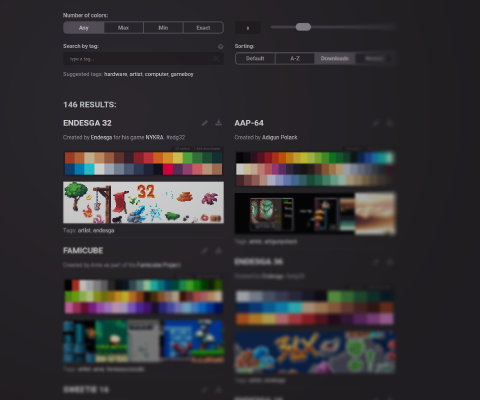Clear the tag search with the X icon
This screenshot has height=400, width=480.
pos(216,59)
